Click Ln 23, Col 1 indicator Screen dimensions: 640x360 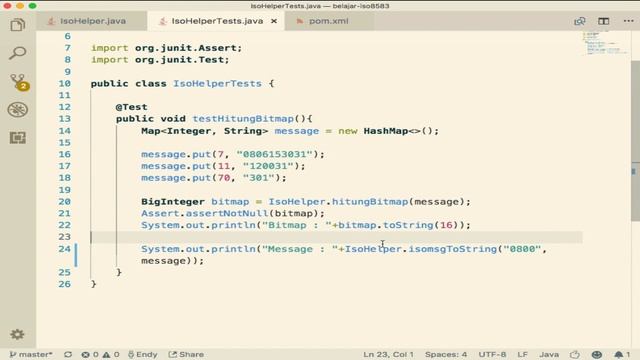click(388, 354)
